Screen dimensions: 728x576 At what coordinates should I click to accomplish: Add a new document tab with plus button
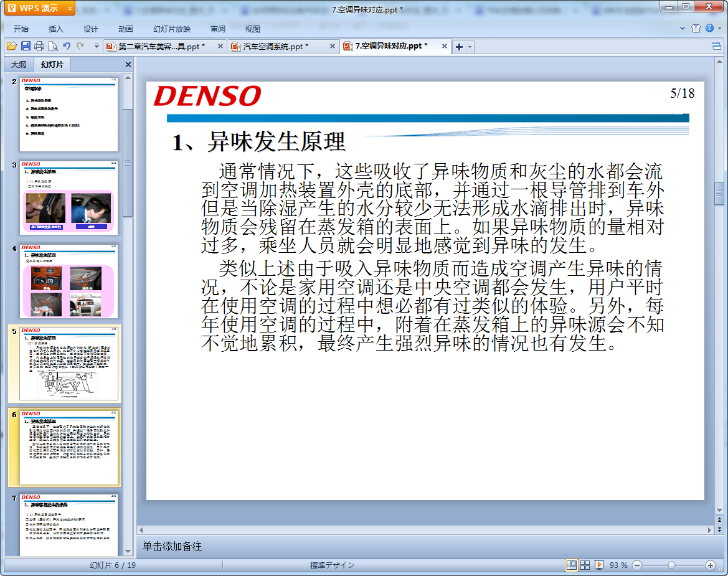coord(459,47)
